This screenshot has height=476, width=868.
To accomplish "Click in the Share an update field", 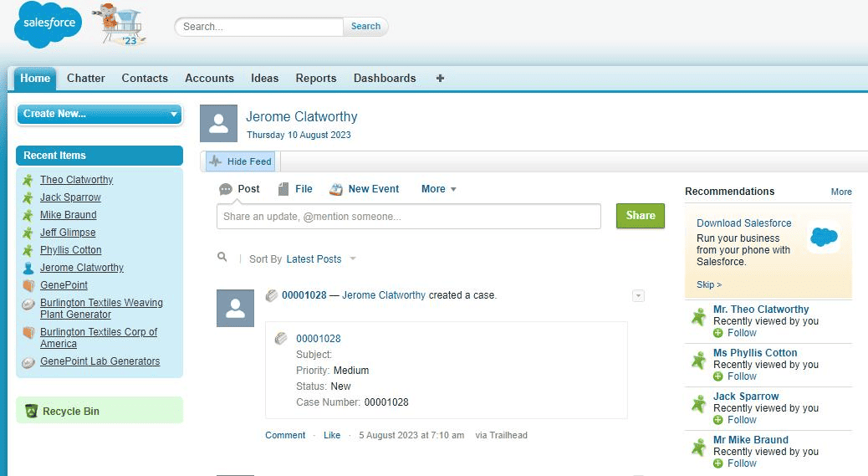I will (409, 217).
